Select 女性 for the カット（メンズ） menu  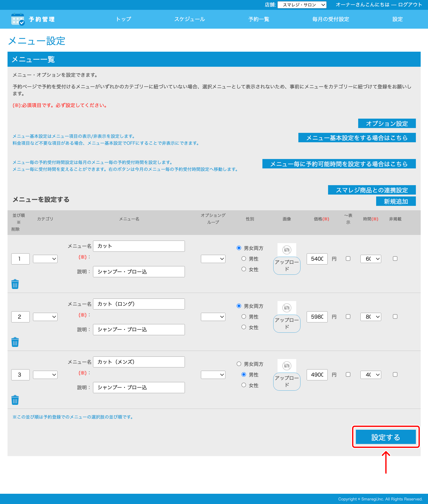tap(244, 385)
